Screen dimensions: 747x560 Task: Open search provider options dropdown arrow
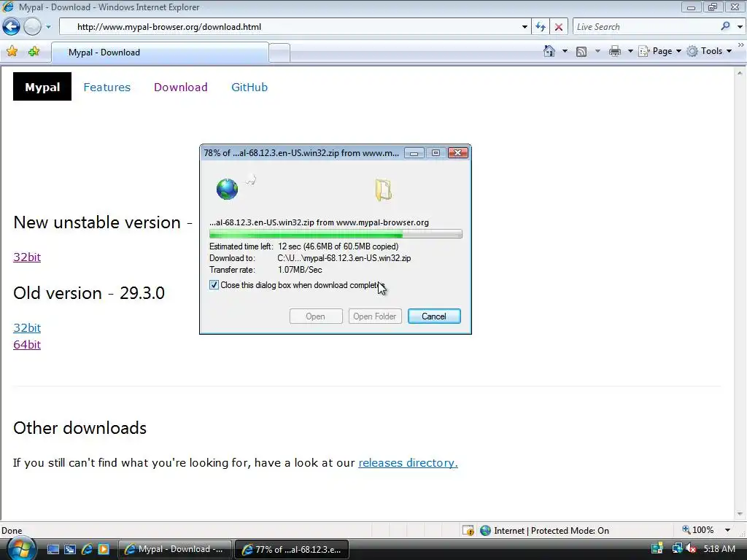(x=740, y=27)
